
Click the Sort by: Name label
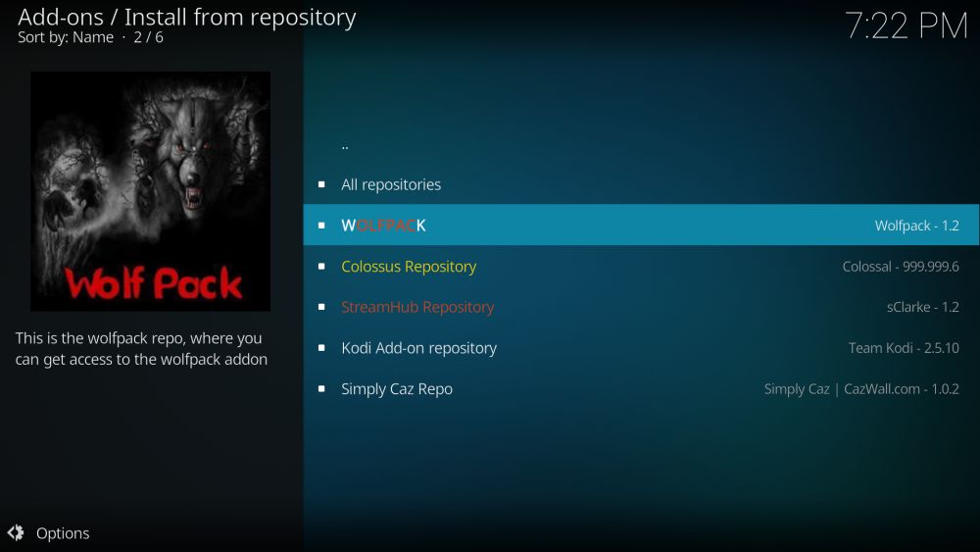tap(66, 37)
